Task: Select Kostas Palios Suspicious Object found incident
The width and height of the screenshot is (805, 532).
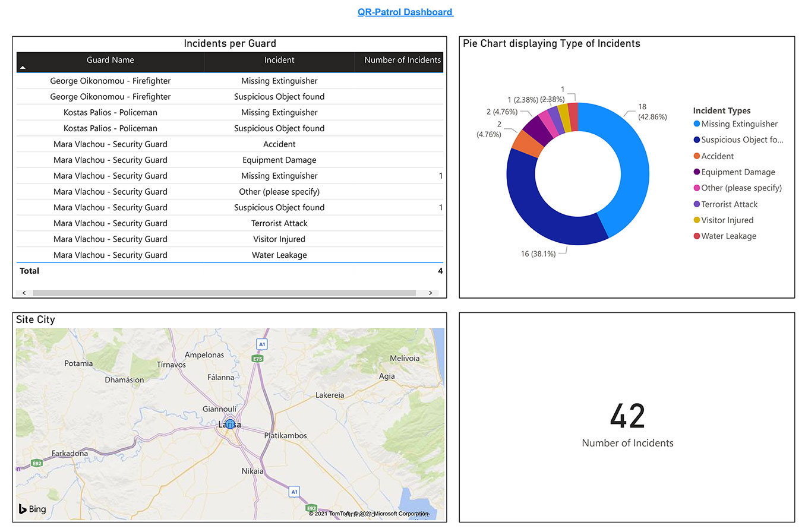Action: [279, 128]
